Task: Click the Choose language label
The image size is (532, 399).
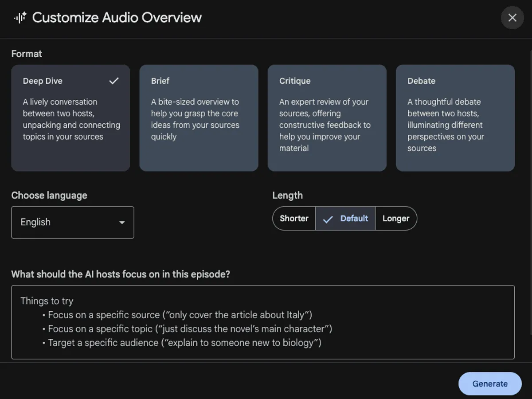Action: (x=49, y=196)
